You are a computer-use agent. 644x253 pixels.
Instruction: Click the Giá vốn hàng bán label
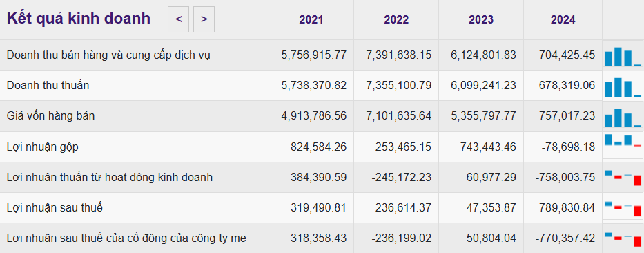point(50,116)
